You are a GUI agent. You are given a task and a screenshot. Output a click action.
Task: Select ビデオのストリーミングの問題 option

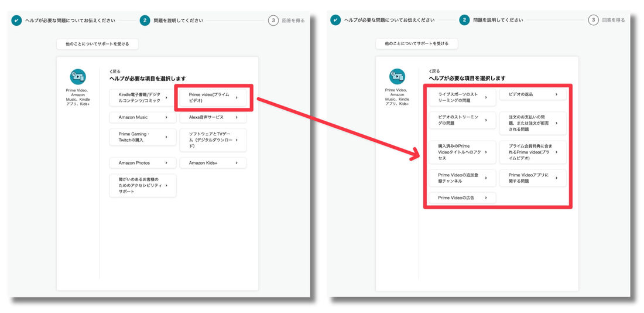tap(463, 120)
